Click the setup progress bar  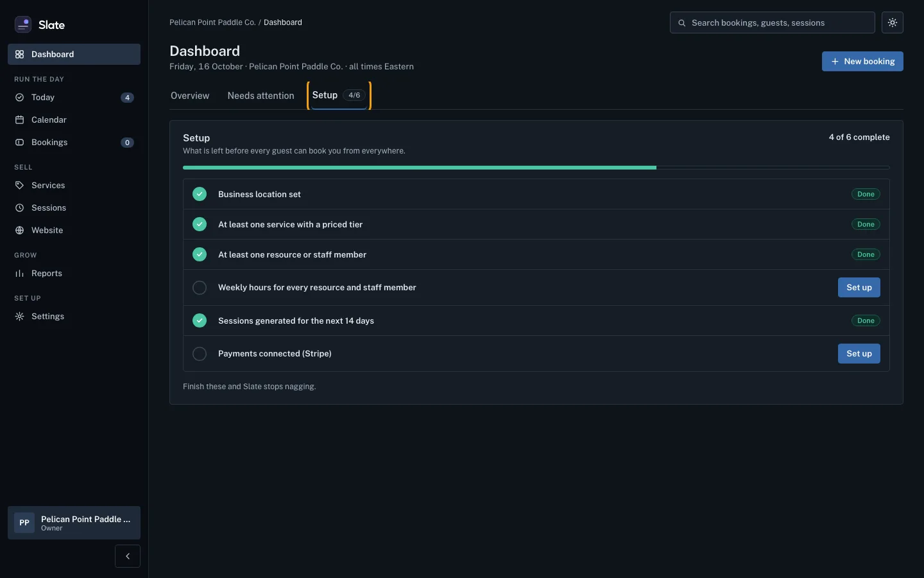click(x=536, y=168)
